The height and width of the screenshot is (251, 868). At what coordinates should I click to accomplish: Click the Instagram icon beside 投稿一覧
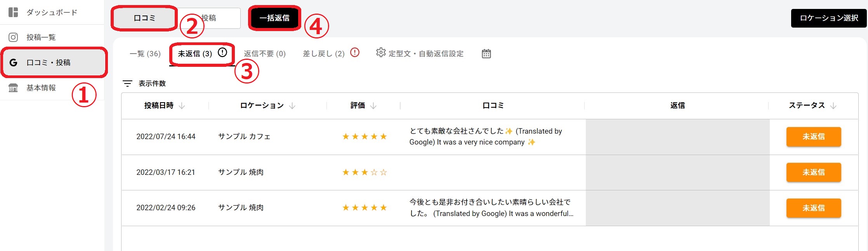(13, 37)
